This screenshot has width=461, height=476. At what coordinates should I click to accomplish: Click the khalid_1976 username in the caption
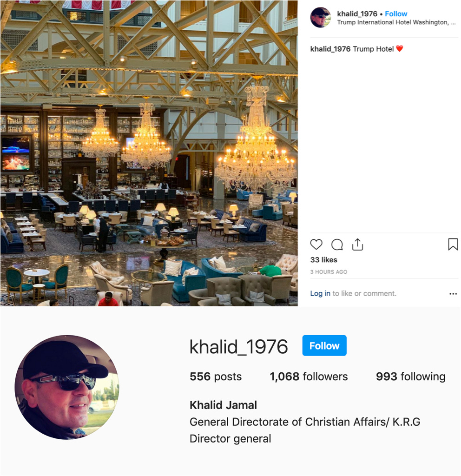click(x=330, y=49)
